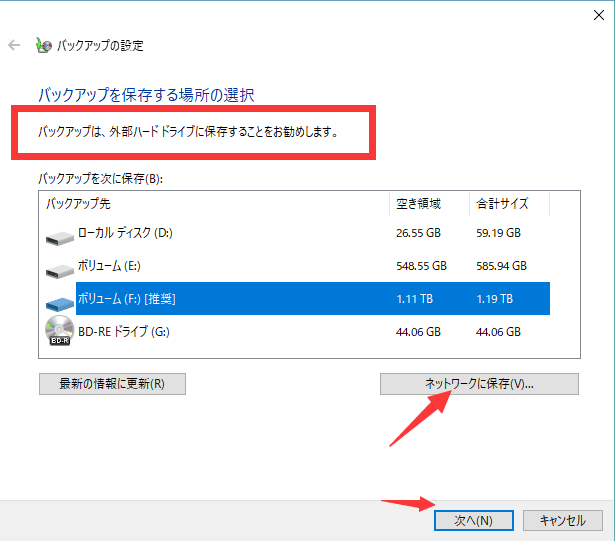Viewport: 615px width, 541px height.
Task: Click the heading バックアップを保存する場所の選択
Action: click(146, 95)
